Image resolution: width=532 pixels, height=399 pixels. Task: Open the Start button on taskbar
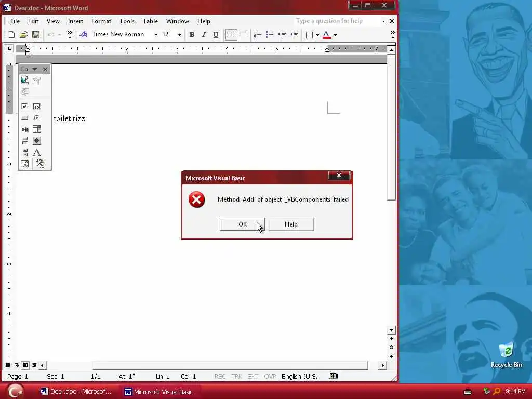pos(15,391)
